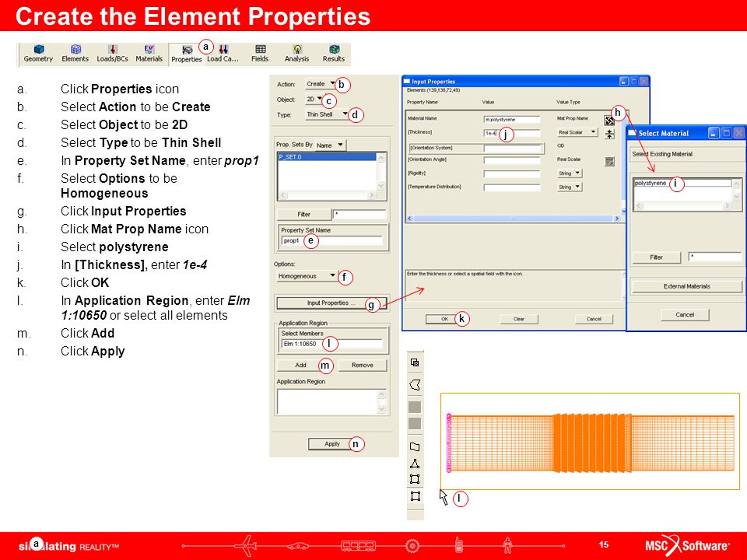747x560 pixels.
Task: Select P_SET.0 in property sets list
Action: click(x=327, y=156)
